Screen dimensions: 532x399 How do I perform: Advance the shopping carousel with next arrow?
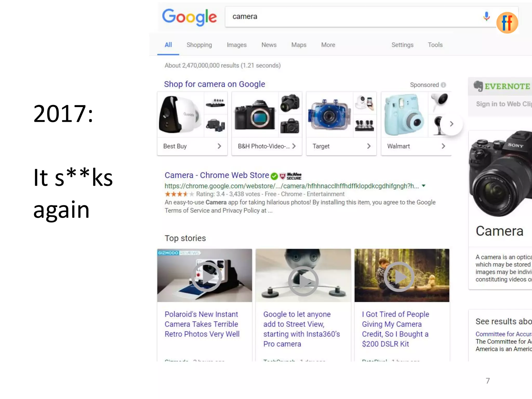pyautogui.click(x=451, y=124)
